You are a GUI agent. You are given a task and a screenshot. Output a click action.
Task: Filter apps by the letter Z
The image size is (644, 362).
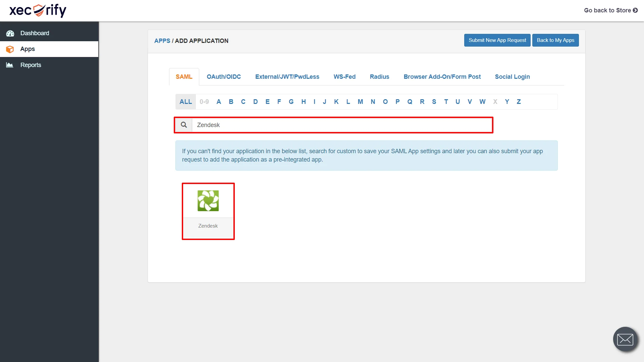coord(519,101)
